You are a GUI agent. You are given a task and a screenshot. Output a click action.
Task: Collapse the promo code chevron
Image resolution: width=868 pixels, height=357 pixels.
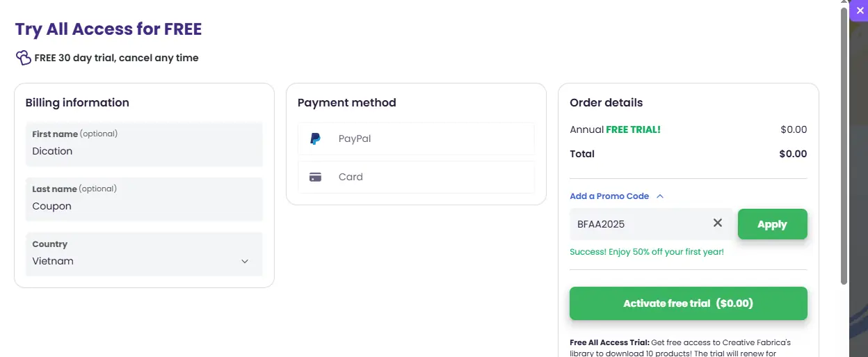point(660,196)
